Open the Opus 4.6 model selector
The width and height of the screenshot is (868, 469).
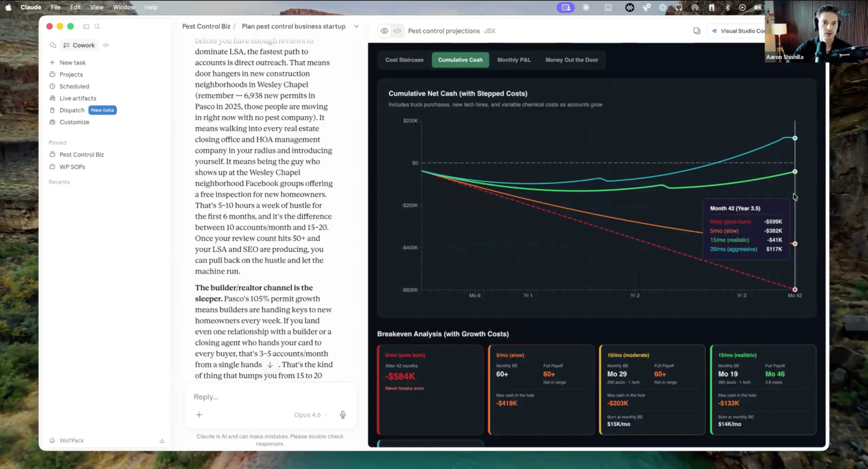tap(310, 415)
